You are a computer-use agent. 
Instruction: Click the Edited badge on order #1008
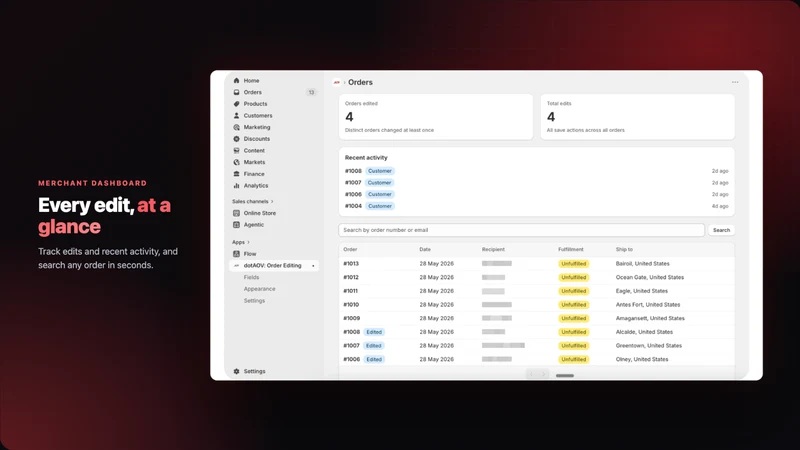click(374, 332)
